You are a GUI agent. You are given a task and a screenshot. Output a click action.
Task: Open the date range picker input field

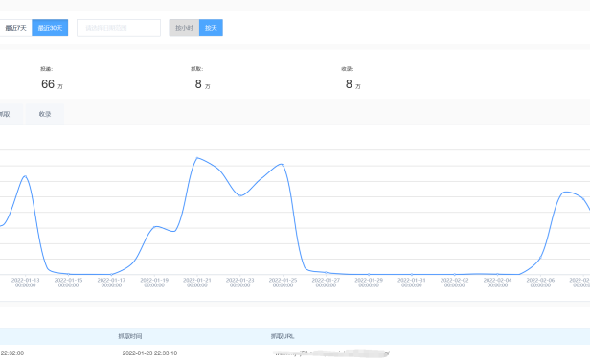tap(119, 28)
